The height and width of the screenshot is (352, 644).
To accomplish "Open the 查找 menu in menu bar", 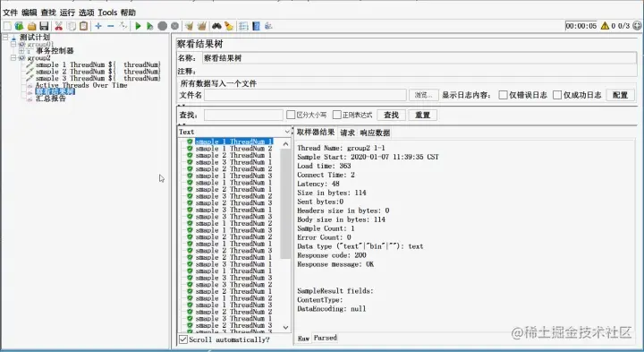I will [48, 13].
